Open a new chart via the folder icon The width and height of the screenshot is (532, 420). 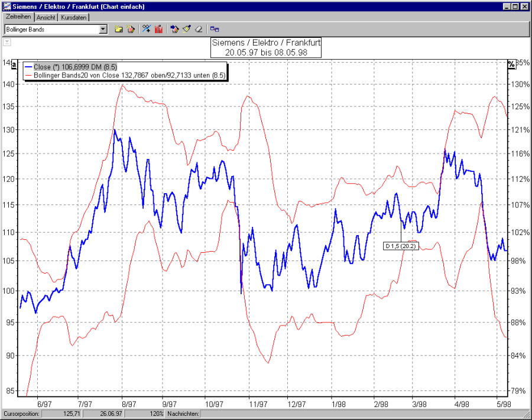pyautogui.click(x=118, y=28)
